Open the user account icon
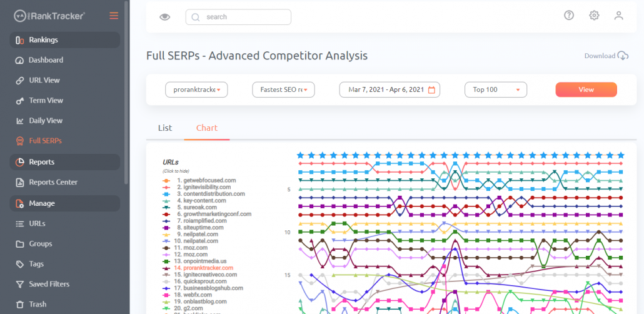644x314 pixels. pos(618,16)
